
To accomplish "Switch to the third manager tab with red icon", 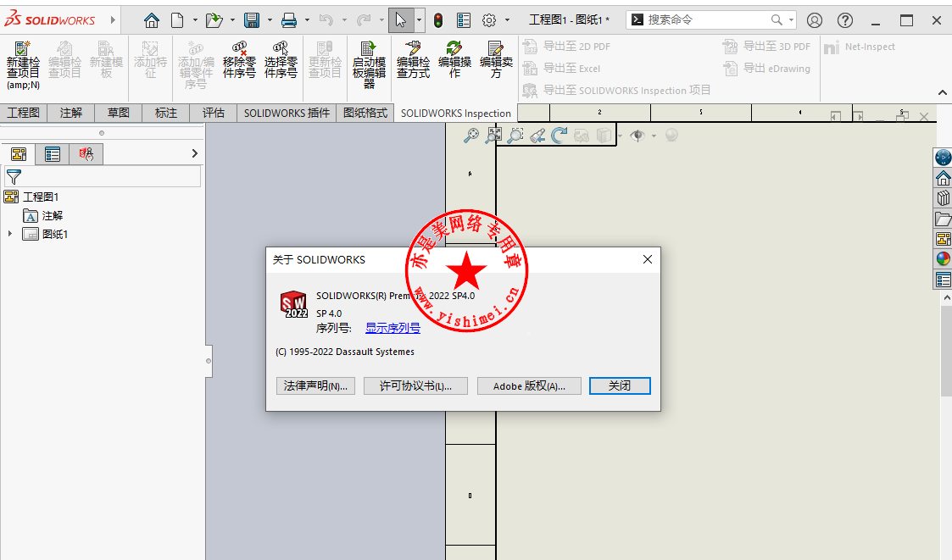I will tap(86, 154).
